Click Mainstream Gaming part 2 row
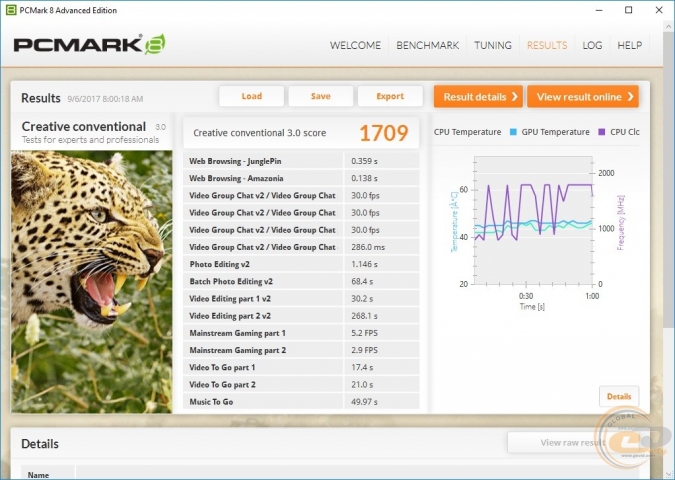Image resolution: width=675 pixels, height=480 pixels. 301,350
